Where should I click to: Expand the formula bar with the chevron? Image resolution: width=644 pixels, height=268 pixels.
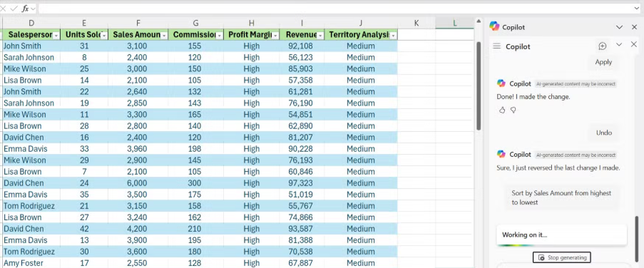[x=636, y=9]
